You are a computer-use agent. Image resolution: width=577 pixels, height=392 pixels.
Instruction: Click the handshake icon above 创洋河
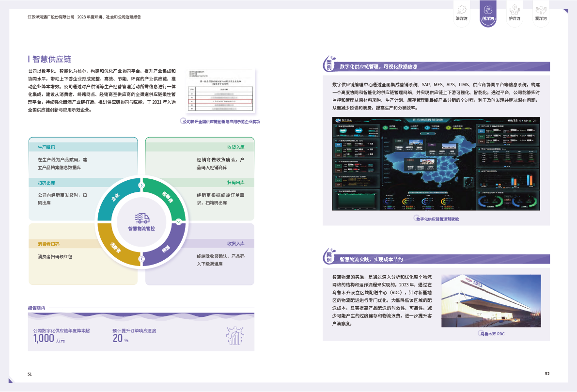point(488,9)
